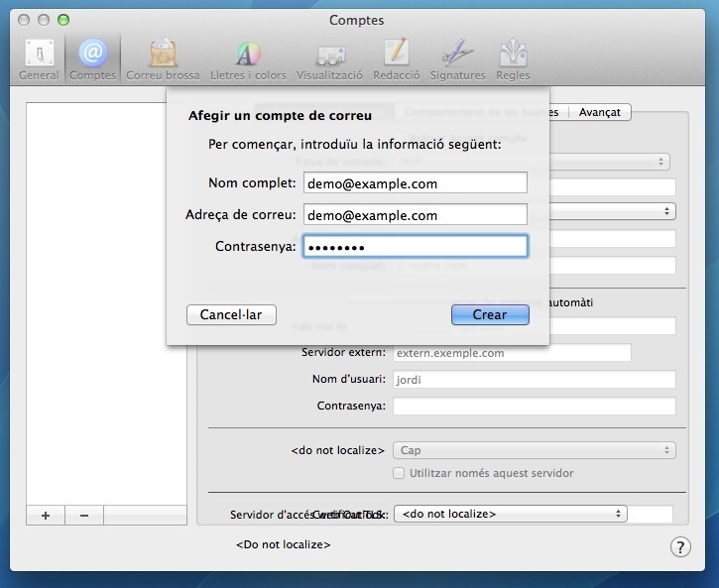Screen dimensions: 719x588
Task: Cancel with the Cancel·lar button
Action: 231,315
